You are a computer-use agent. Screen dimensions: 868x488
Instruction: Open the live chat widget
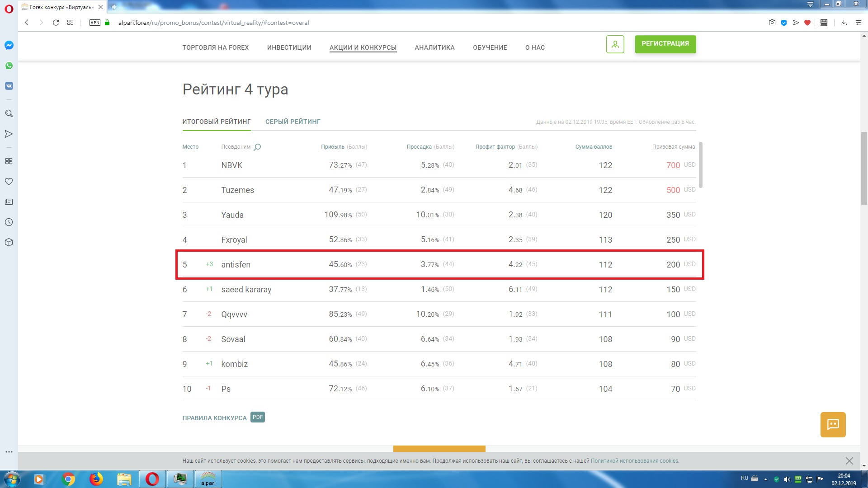833,424
